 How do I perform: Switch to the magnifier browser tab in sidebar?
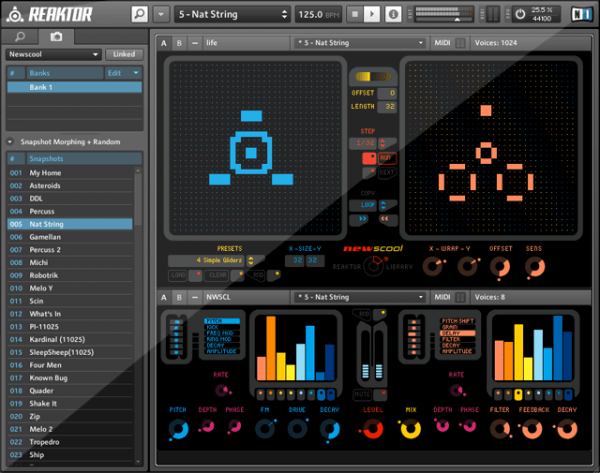pyautogui.click(x=20, y=36)
